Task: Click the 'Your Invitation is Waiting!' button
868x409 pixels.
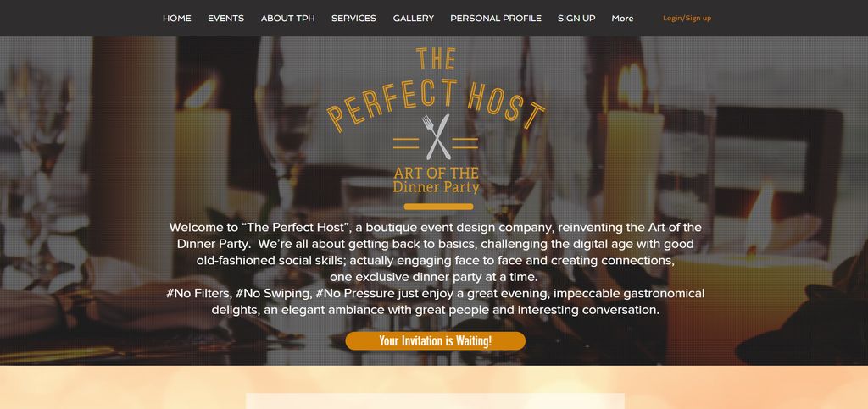Action: point(435,341)
